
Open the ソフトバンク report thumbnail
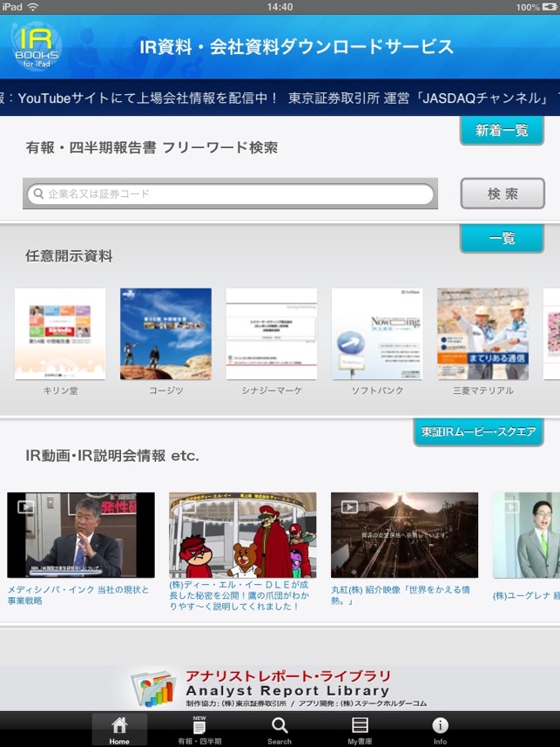(377, 334)
